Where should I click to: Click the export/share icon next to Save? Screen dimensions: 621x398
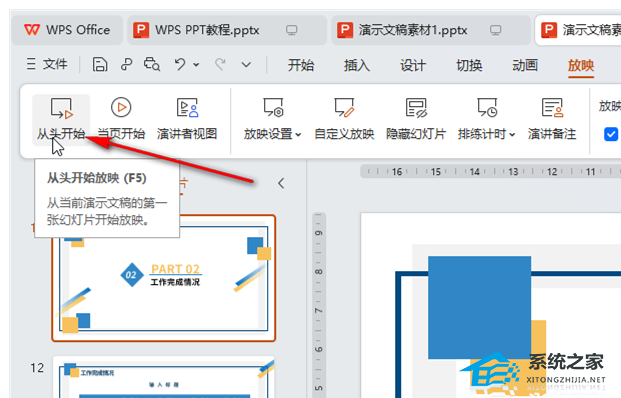[x=126, y=64]
